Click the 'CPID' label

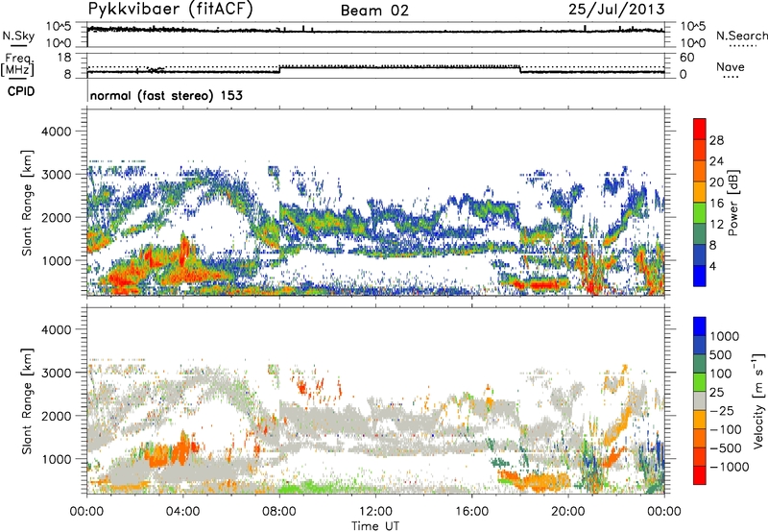click(x=21, y=91)
